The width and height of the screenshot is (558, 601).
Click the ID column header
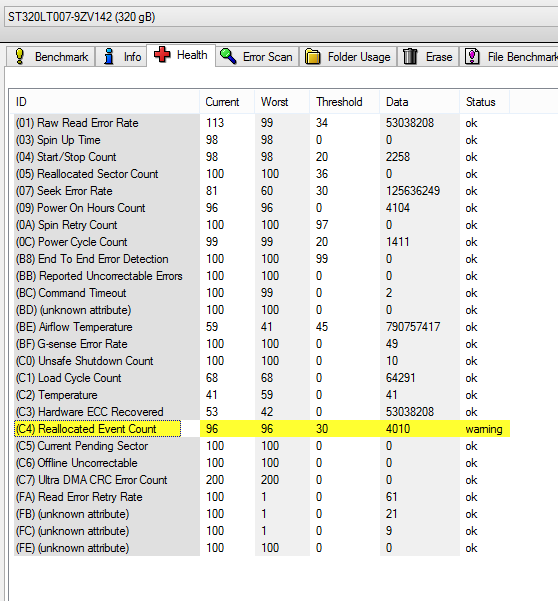coord(104,102)
